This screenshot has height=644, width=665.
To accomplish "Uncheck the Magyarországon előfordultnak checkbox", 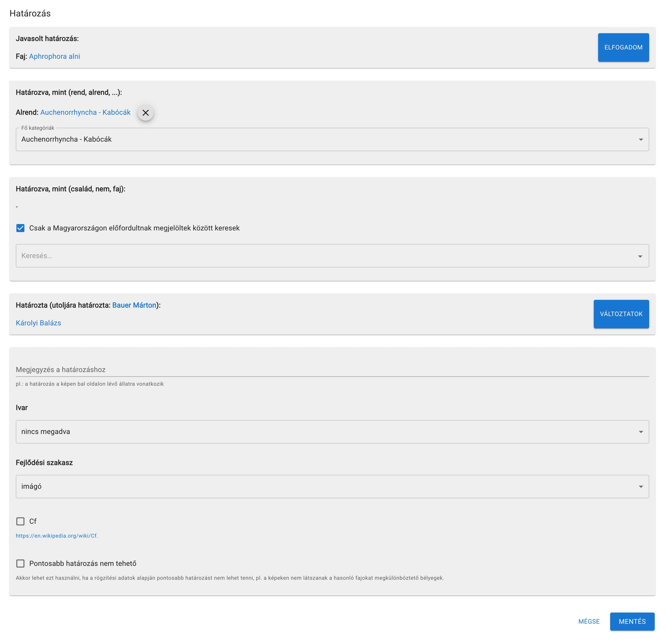I will 20,228.
